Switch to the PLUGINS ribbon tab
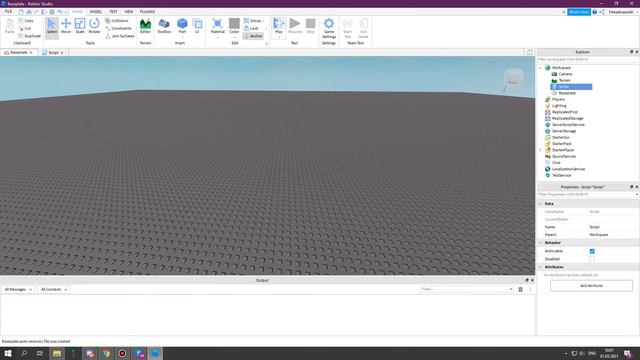The width and height of the screenshot is (640, 360). tap(147, 12)
